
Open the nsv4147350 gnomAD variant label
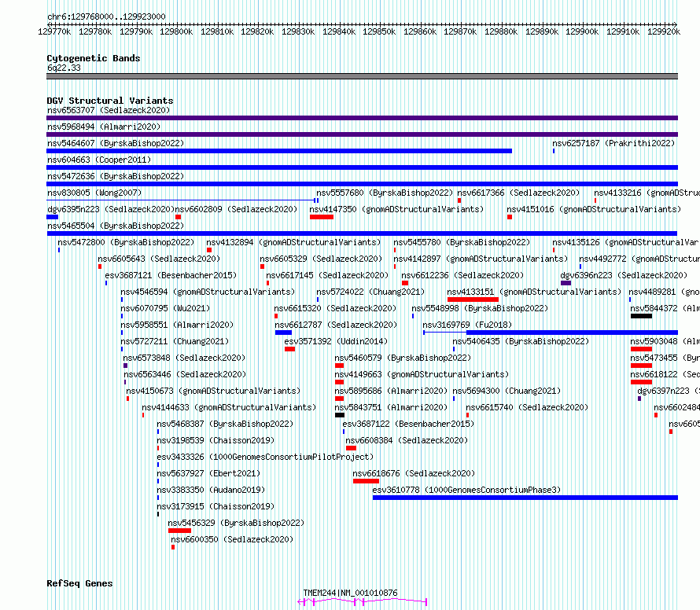tap(396, 209)
